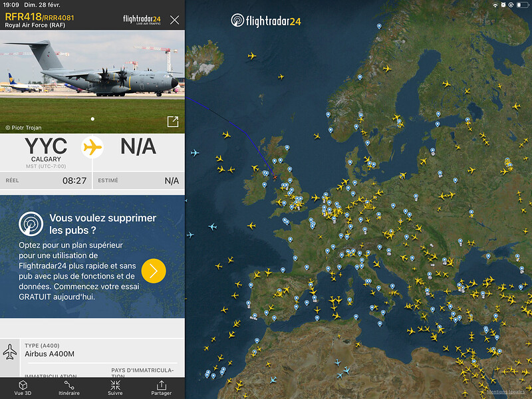Click the 'Vous voulez supprimer les pubs' heading
Viewport: 532px width, 399px height.
click(103, 224)
